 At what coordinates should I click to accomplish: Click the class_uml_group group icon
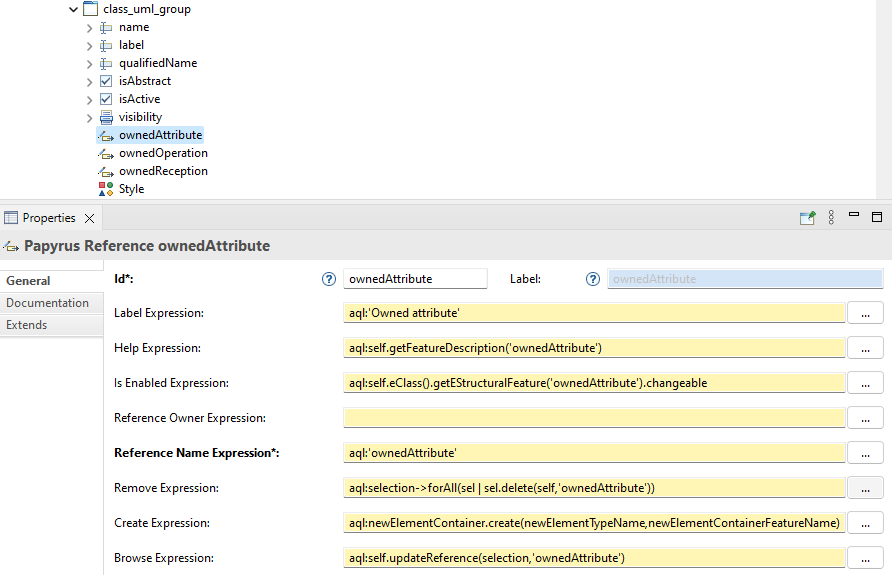90,9
